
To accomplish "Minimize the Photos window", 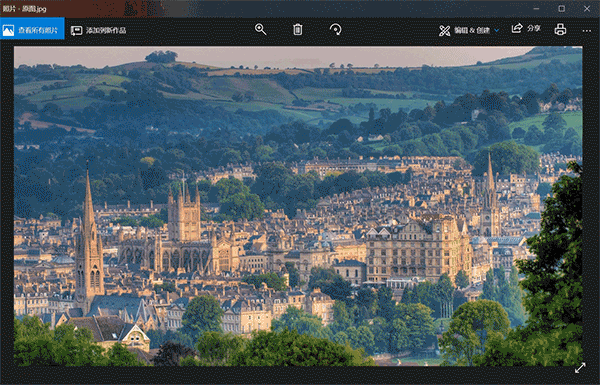I will tap(536, 8).
